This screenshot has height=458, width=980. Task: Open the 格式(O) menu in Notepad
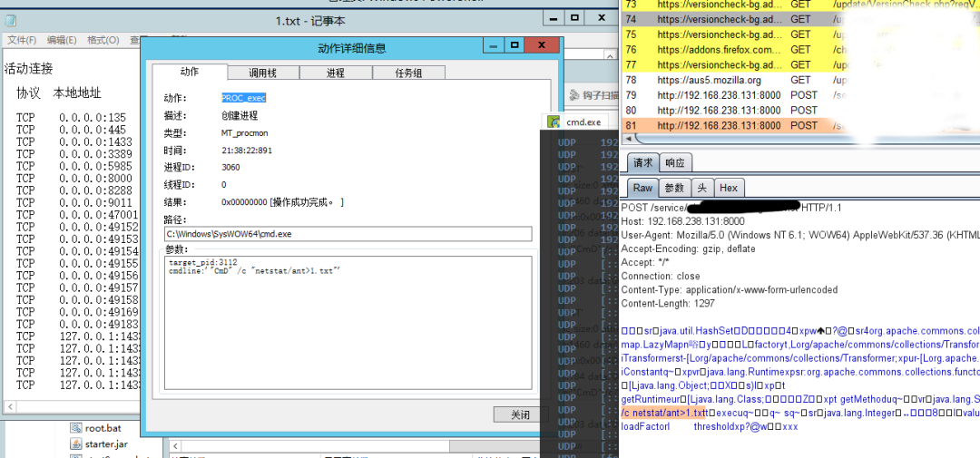pyautogui.click(x=103, y=40)
